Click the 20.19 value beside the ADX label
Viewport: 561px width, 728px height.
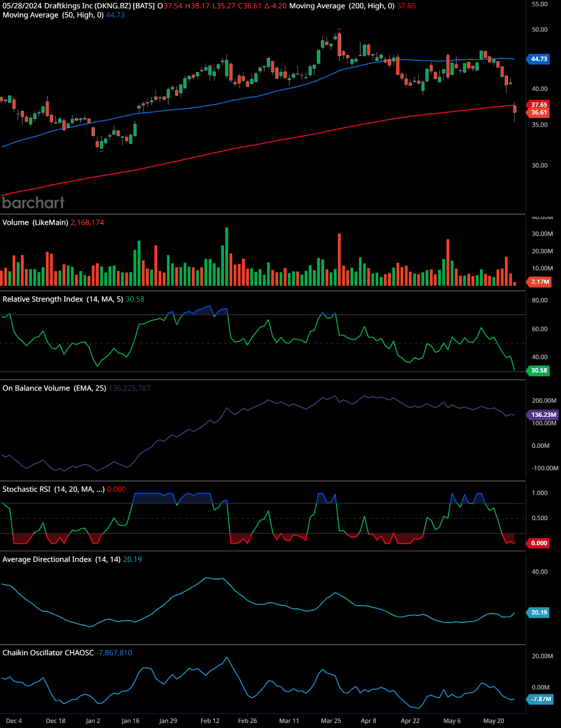tap(132, 560)
